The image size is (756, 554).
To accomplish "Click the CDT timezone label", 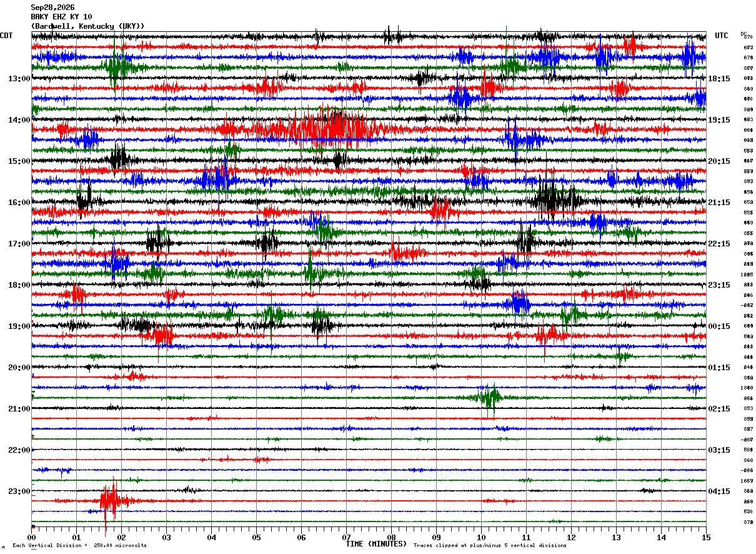I will click(x=6, y=36).
